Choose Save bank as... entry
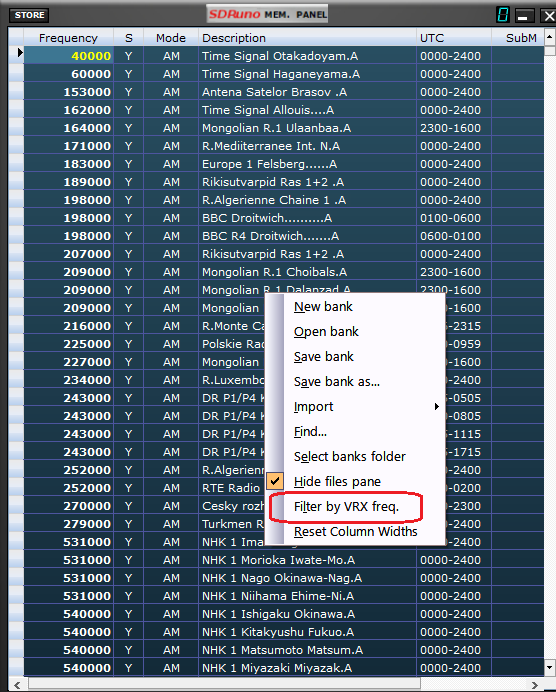Viewport: 556px width, 692px height. (337, 382)
